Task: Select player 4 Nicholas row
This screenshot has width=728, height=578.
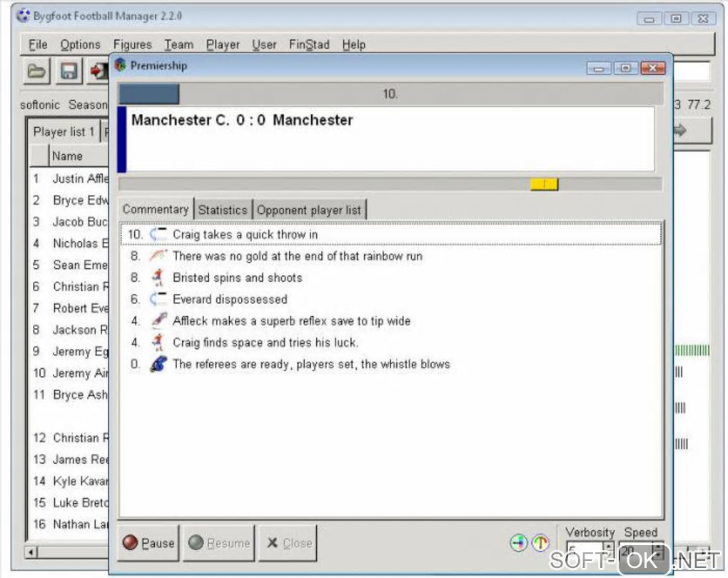Action: [70, 243]
